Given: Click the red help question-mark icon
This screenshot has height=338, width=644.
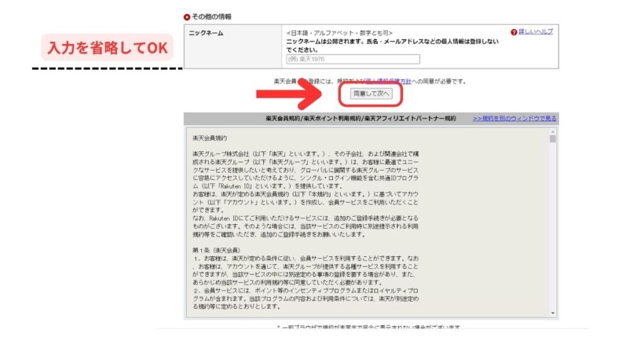Looking at the screenshot, I should 514,32.
